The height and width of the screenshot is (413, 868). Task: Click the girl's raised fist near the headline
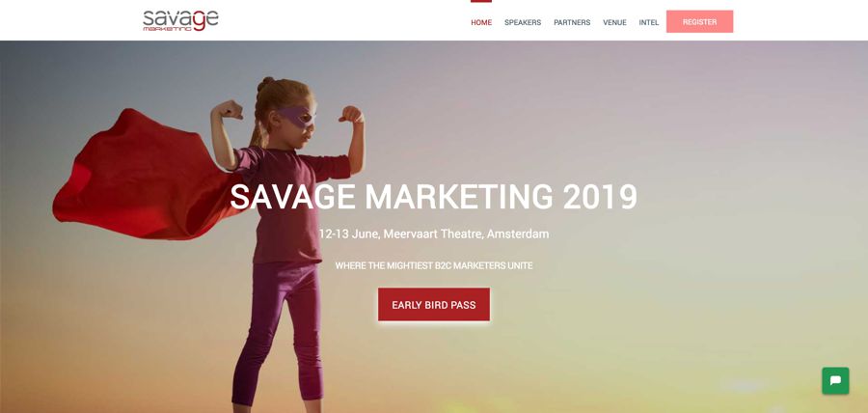click(351, 115)
